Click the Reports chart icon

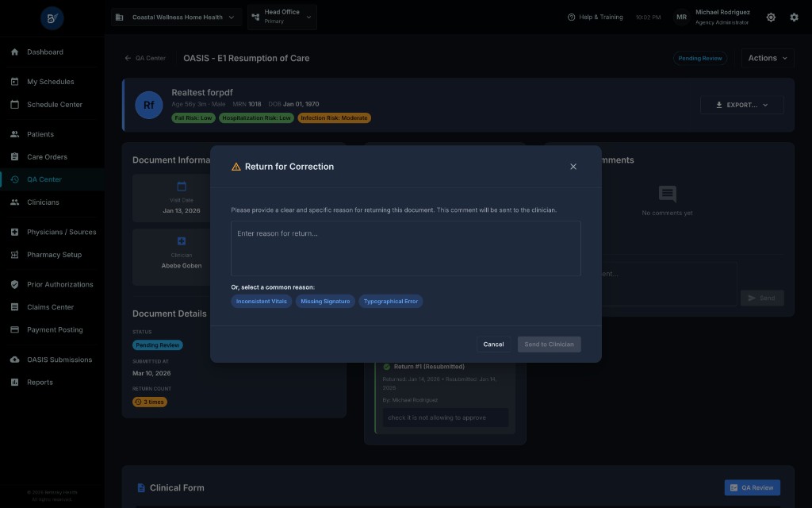tap(14, 382)
